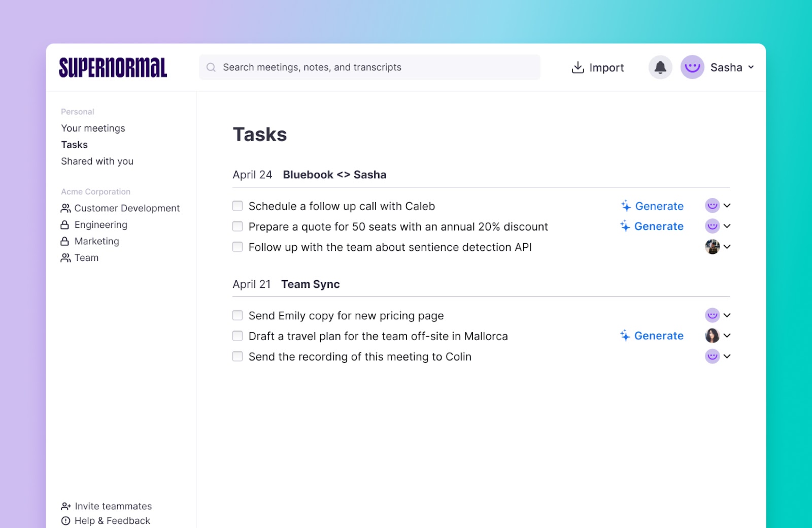Open Your meetings in the sidebar
The image size is (812, 528).
93,128
